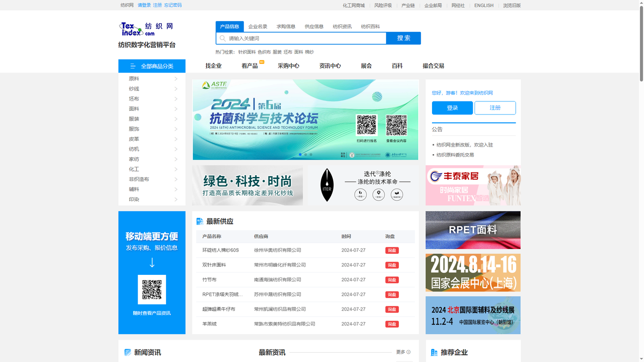Click the blue 搜索 button
This screenshot has height=362, width=644.
(x=403, y=38)
